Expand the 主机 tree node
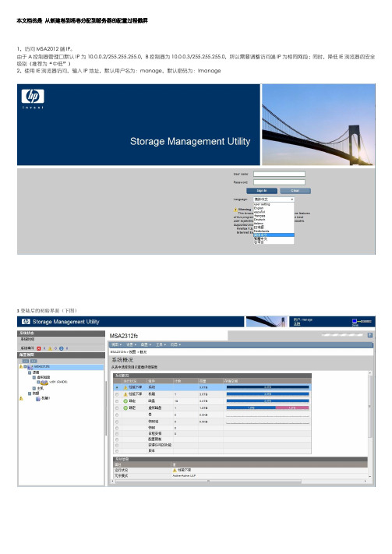The width and height of the screenshot is (392, 554). click(34, 388)
